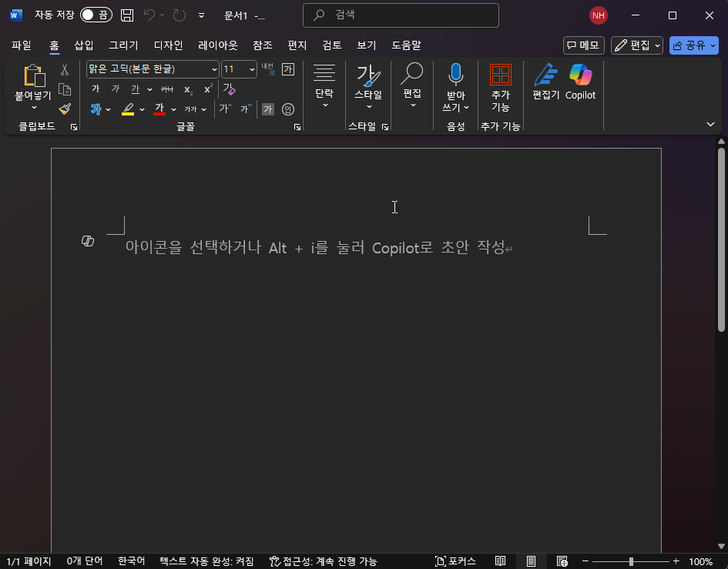The height and width of the screenshot is (569, 728).
Task: Toggle the 자동 저장 autosave switch
Action: click(96, 15)
